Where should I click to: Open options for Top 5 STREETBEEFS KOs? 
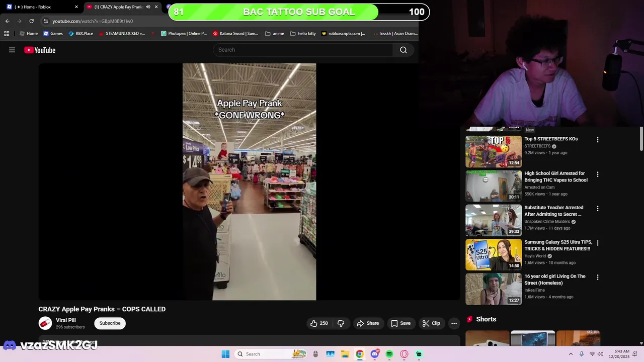coord(598,140)
